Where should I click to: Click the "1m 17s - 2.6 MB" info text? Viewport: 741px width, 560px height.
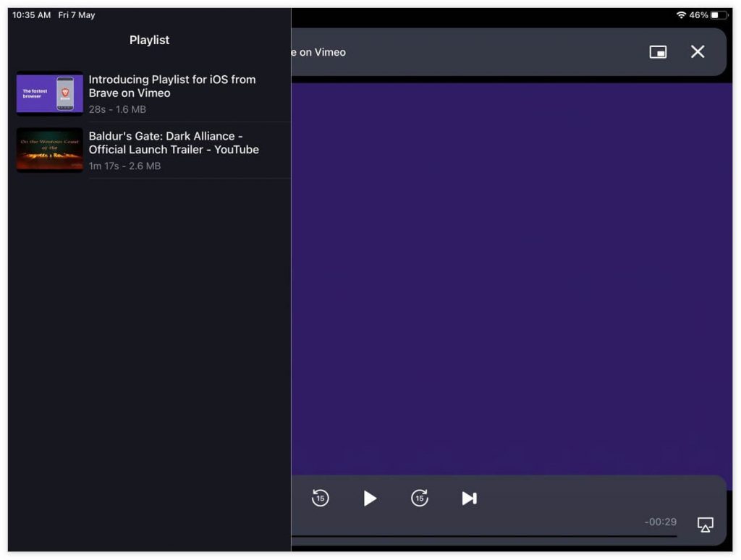point(124,166)
